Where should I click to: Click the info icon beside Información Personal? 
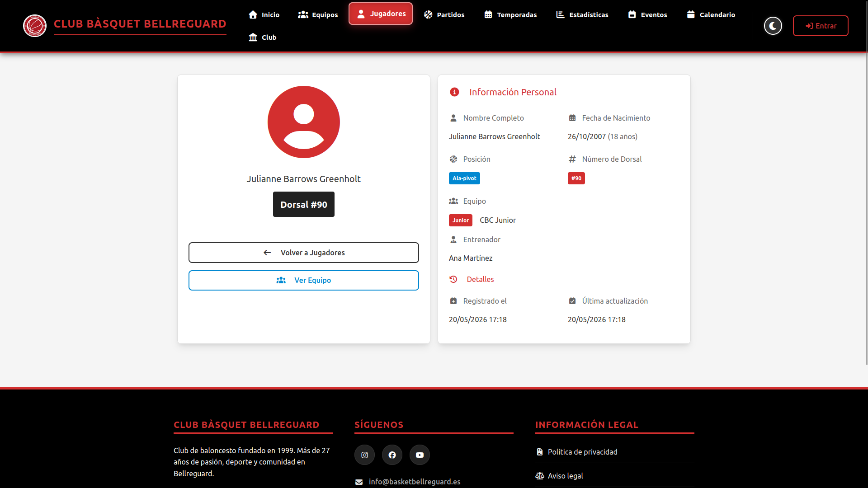[x=454, y=92]
